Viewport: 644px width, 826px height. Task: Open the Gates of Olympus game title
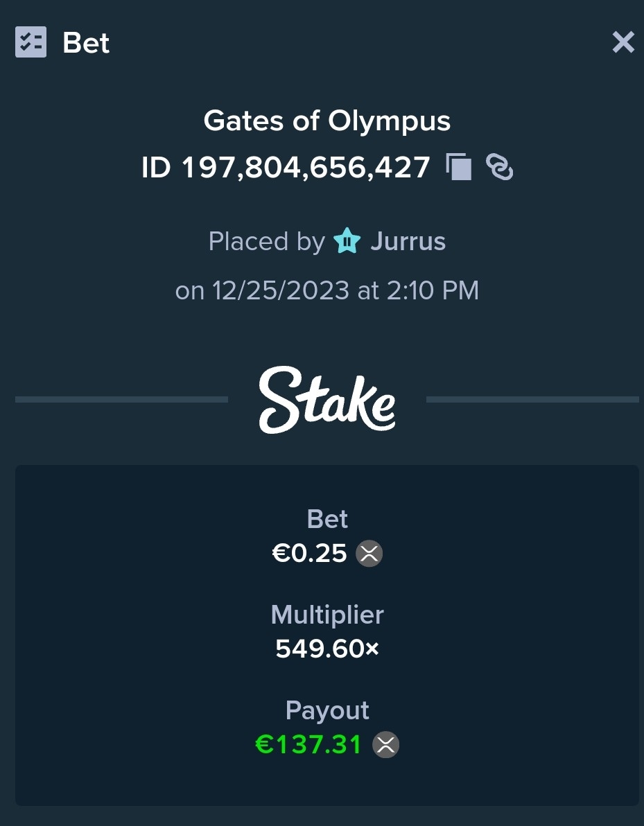[x=327, y=121]
